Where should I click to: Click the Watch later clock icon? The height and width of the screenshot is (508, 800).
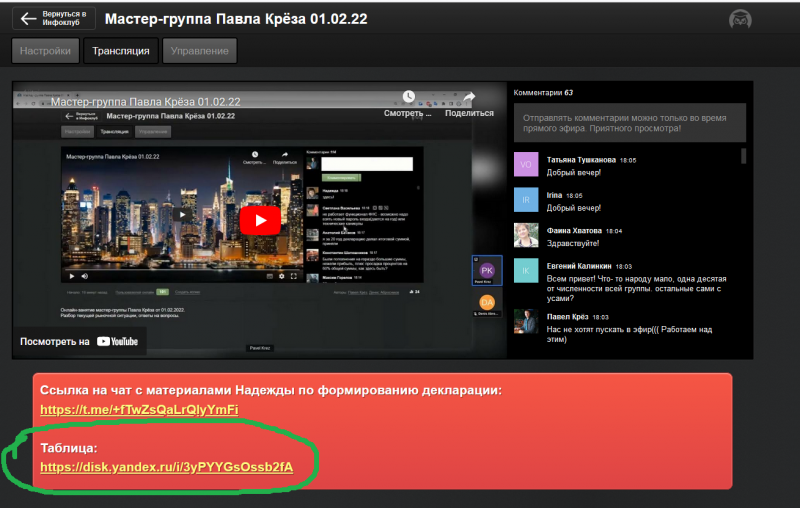409,96
